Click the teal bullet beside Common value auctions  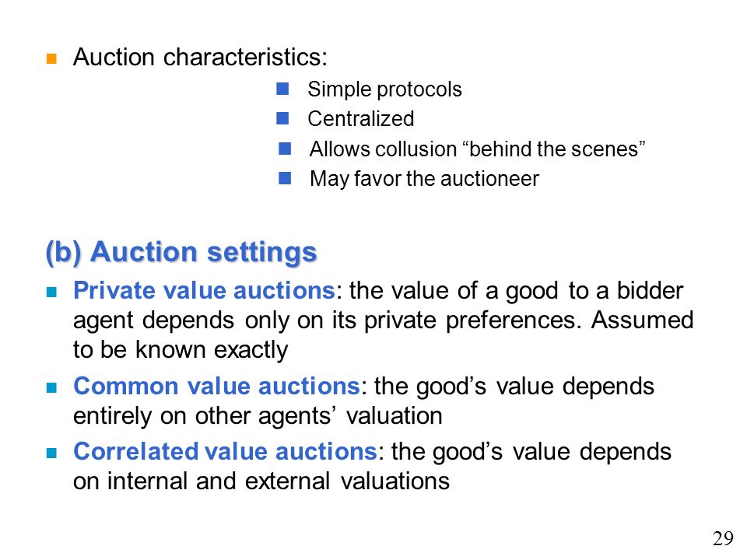51,387
